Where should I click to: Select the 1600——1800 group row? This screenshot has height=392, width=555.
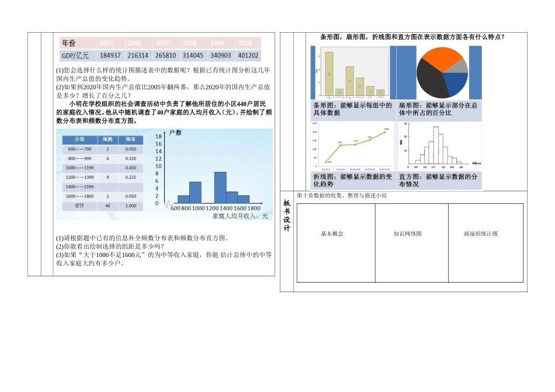pyautogui.click(x=103, y=196)
